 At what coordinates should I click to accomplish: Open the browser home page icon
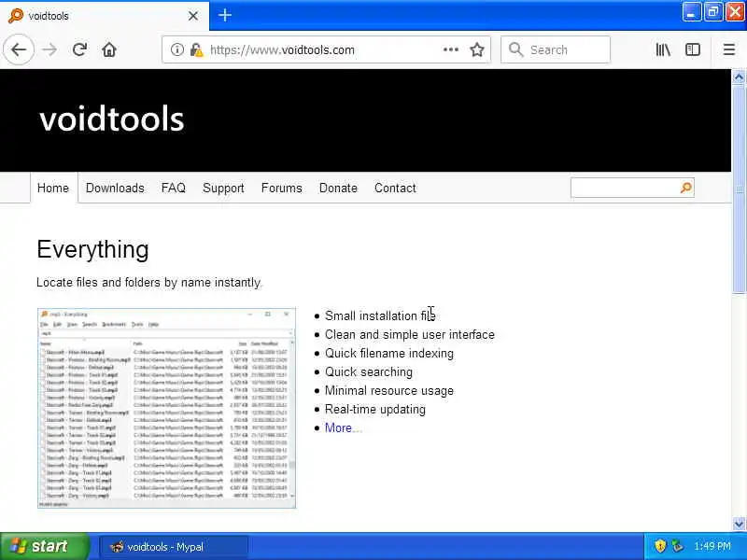pyautogui.click(x=109, y=49)
